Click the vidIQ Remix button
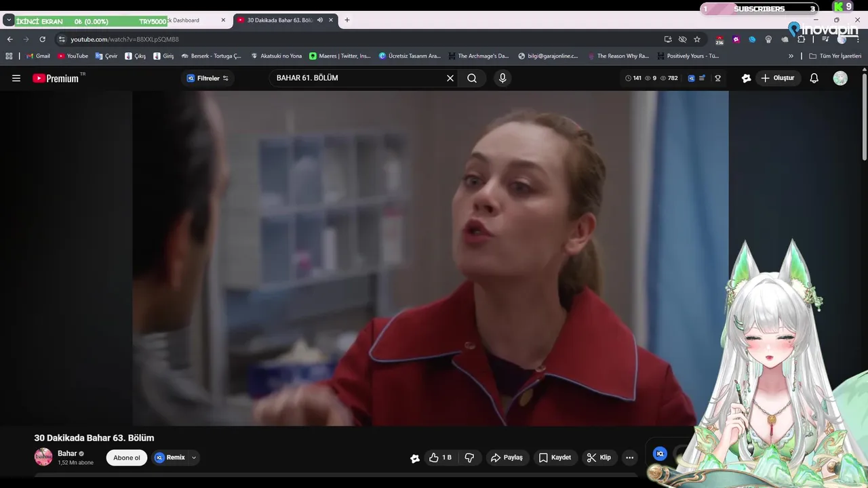This screenshot has width=868, height=488. click(170, 457)
